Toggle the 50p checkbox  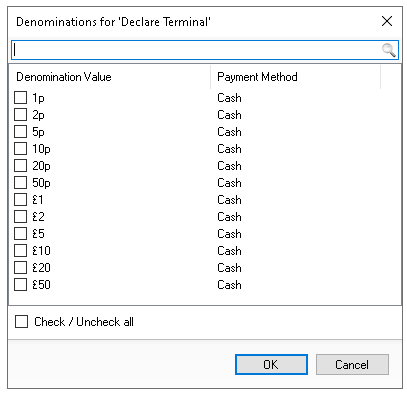click(x=21, y=183)
